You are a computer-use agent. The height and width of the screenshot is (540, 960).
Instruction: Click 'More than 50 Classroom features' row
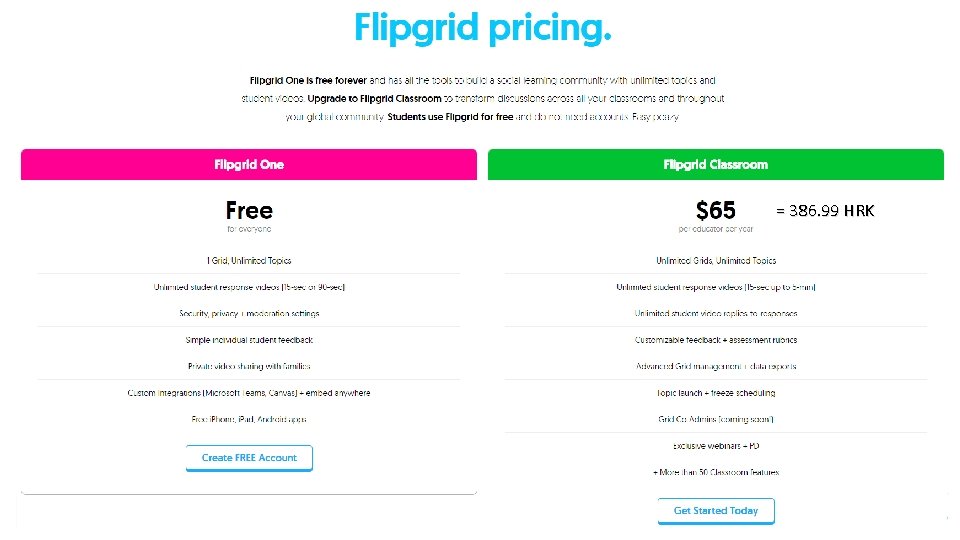point(716,472)
